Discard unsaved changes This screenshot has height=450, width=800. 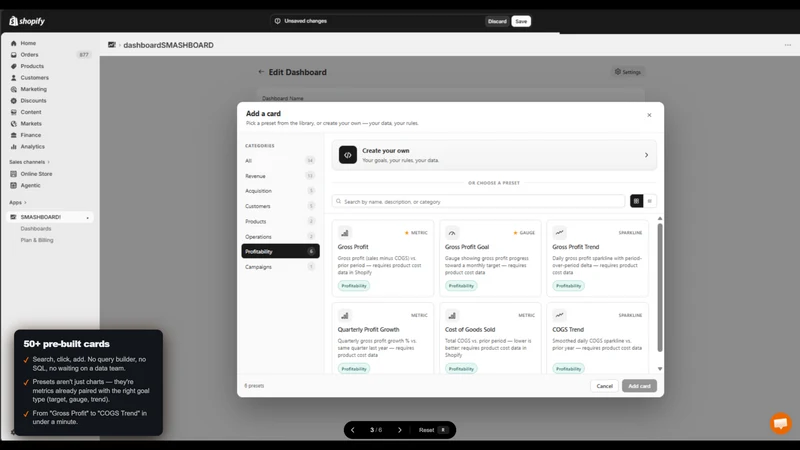tap(497, 21)
